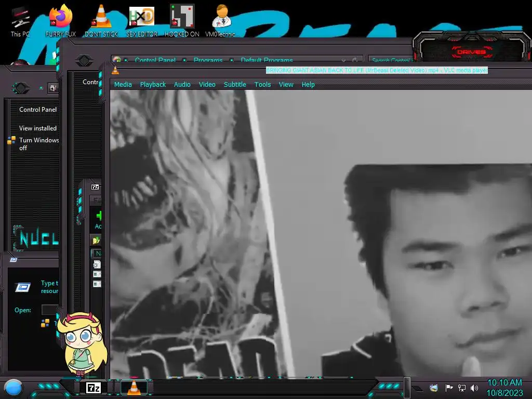Image resolution: width=532 pixels, height=399 pixels.
Task: Click the green Add button in 7-Zip
Action: pyautogui.click(x=98, y=220)
